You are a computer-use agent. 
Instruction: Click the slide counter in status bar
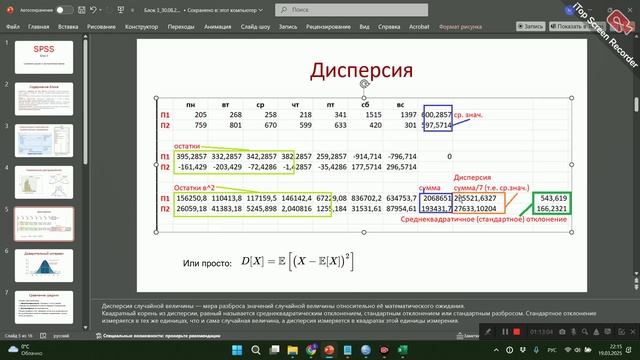coord(18,336)
